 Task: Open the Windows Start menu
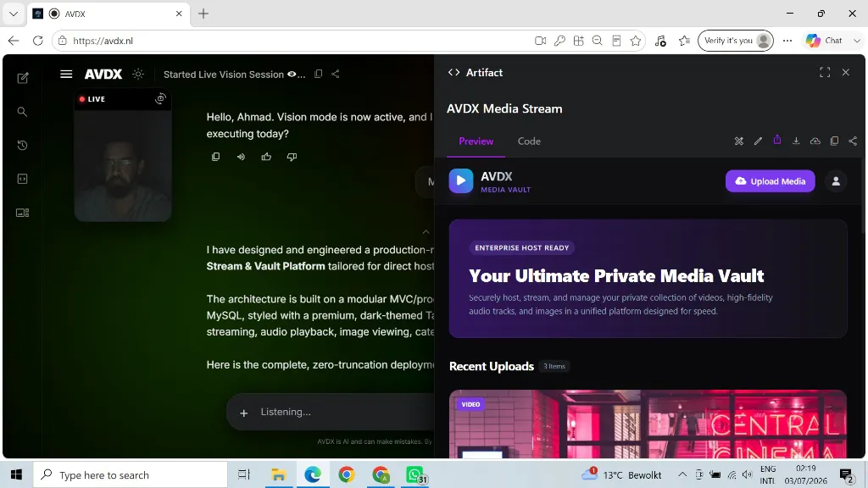tap(17, 474)
